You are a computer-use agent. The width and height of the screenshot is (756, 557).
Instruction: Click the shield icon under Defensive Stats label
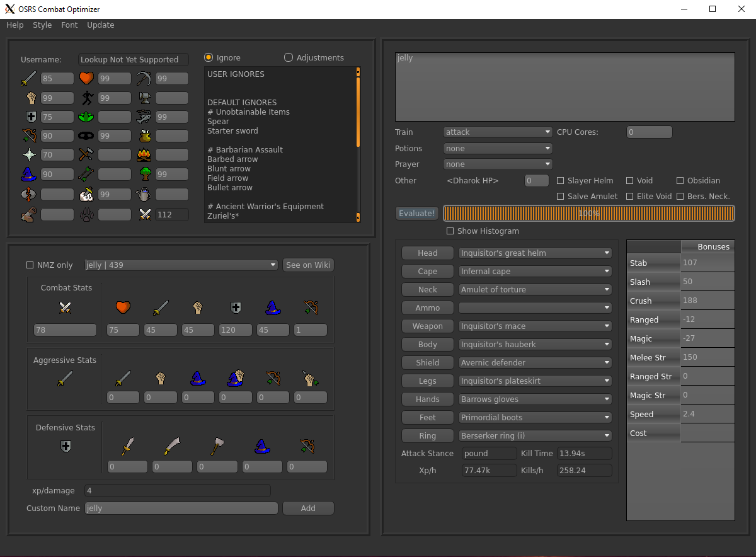[65, 446]
